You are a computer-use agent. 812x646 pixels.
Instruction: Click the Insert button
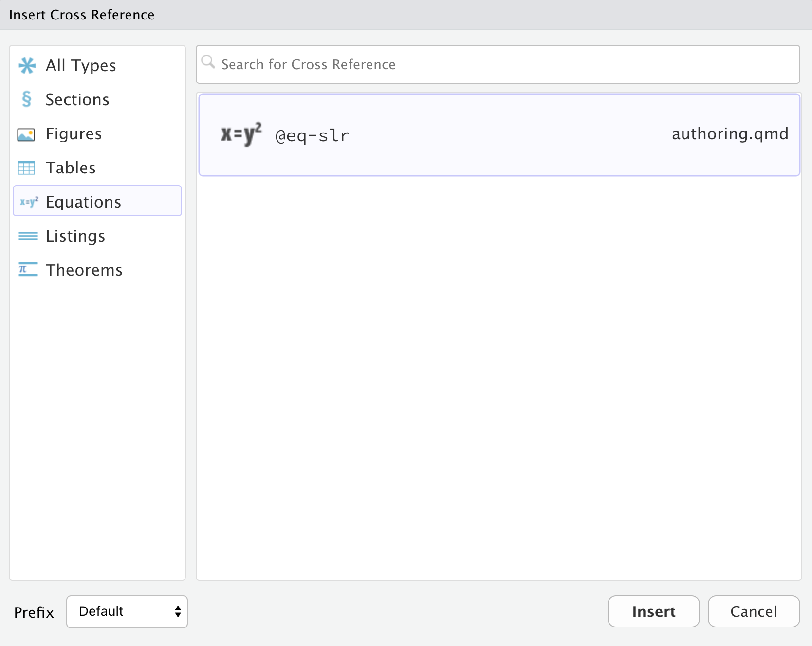(x=653, y=611)
